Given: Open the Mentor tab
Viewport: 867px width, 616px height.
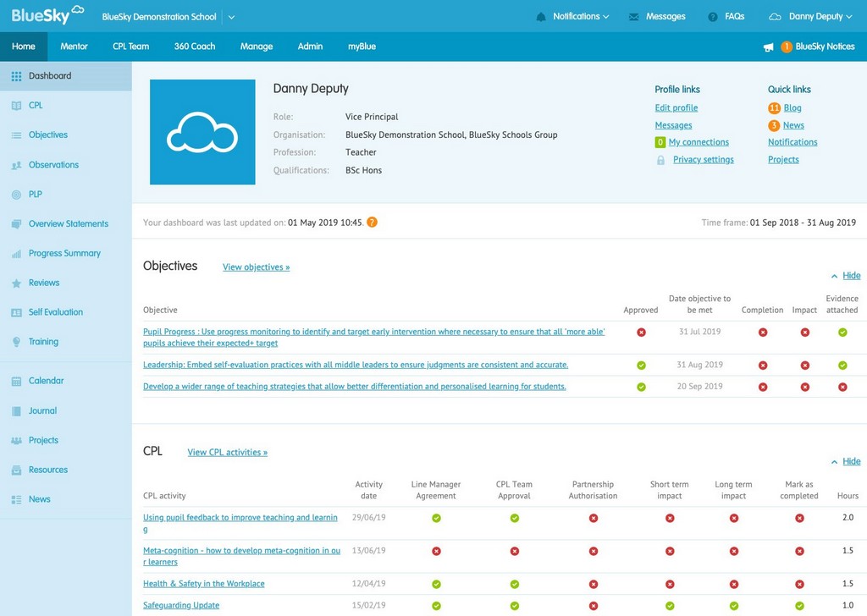Looking at the screenshot, I should pos(75,47).
